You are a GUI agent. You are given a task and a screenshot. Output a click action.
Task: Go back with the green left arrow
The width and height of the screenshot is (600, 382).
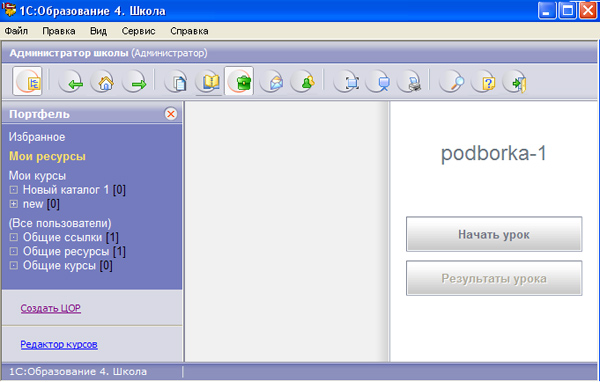point(71,82)
